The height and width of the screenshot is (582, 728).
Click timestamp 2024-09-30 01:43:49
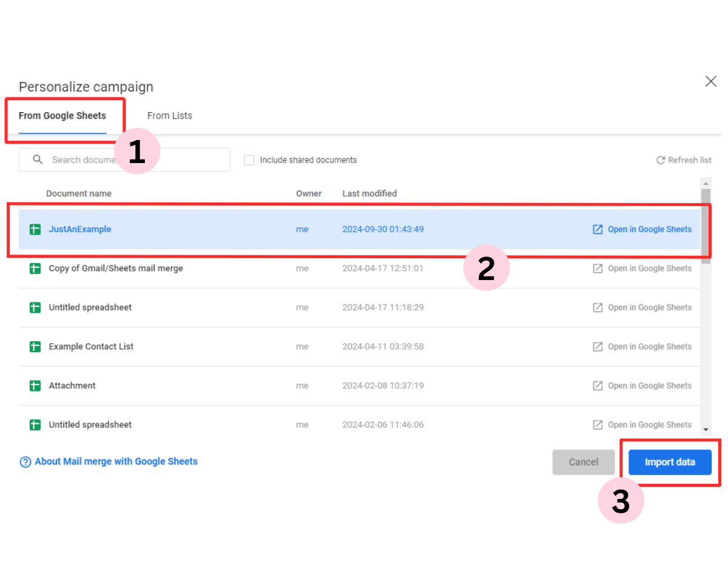coord(383,229)
